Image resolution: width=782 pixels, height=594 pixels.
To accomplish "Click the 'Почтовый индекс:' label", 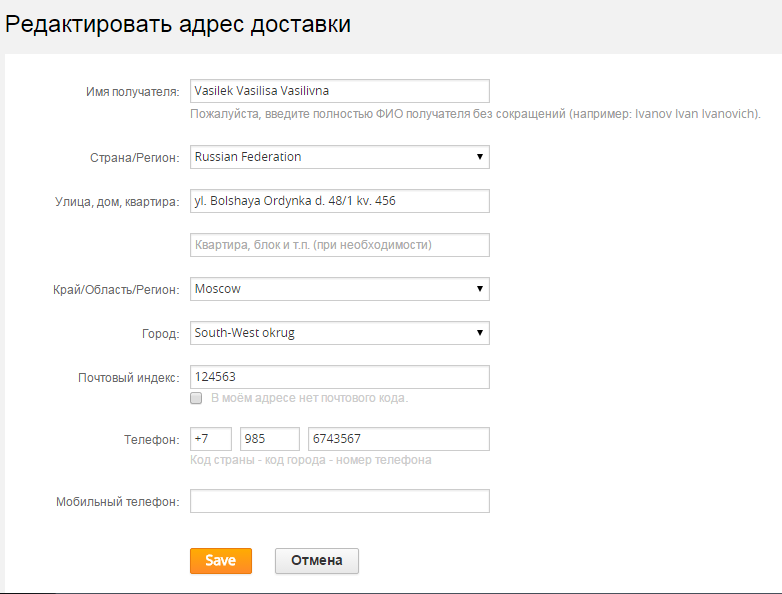I will pyautogui.click(x=129, y=378).
